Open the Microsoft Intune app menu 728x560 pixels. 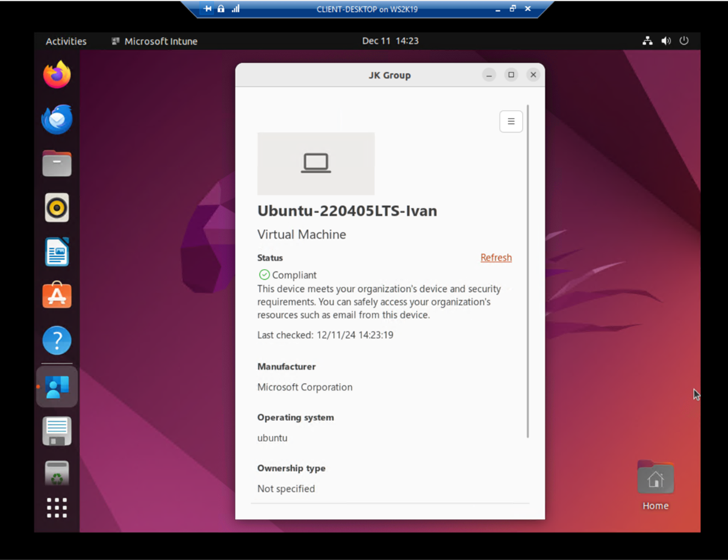[x=155, y=41]
